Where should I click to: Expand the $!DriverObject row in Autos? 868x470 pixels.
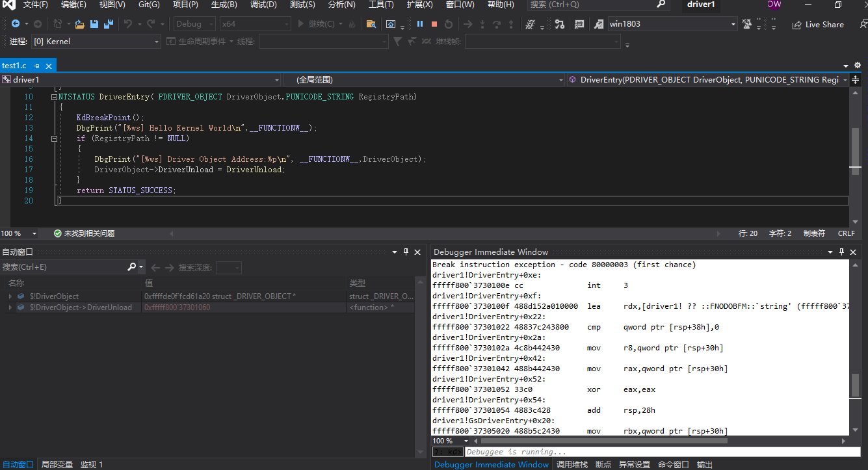10,296
